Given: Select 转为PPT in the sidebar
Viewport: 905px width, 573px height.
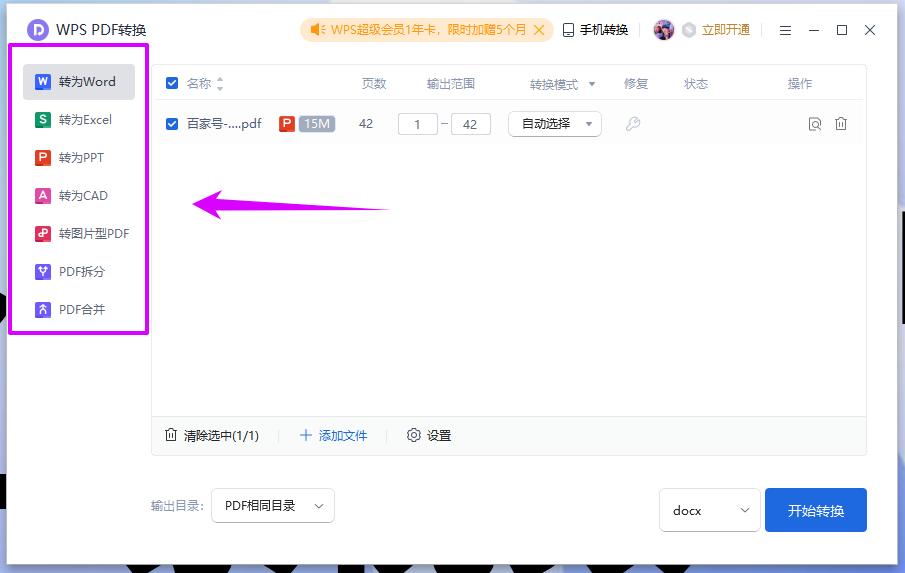Looking at the screenshot, I should (x=79, y=158).
